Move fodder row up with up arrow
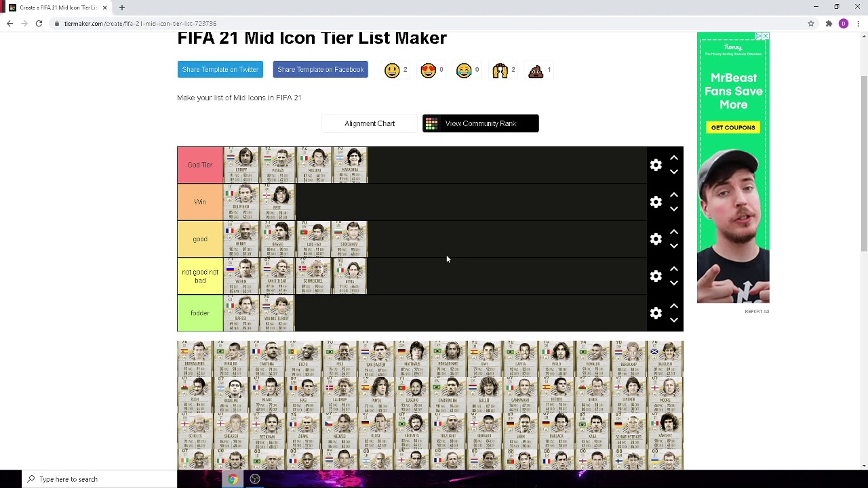 [x=674, y=306]
